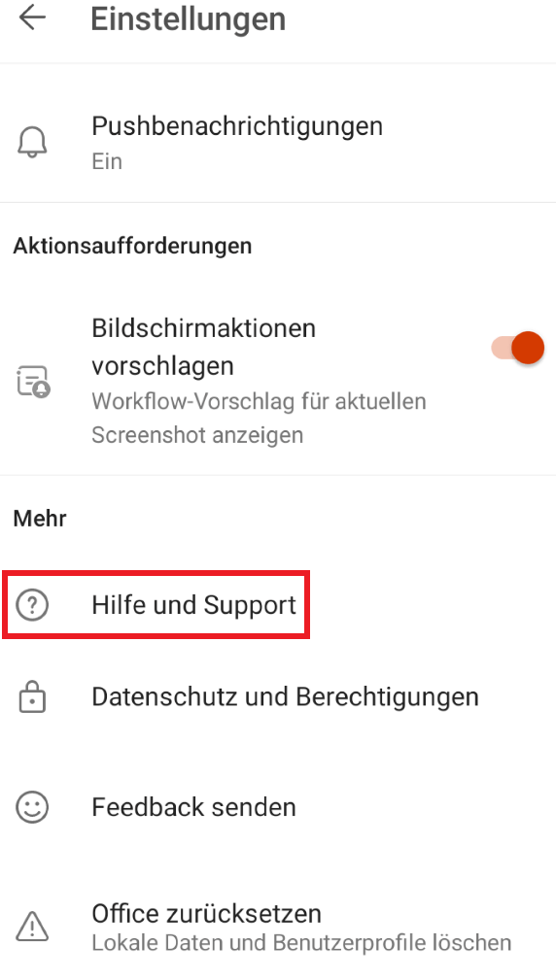Click the Aktionsaufforderungen section header
This screenshot has height=980, width=556.
(132, 246)
